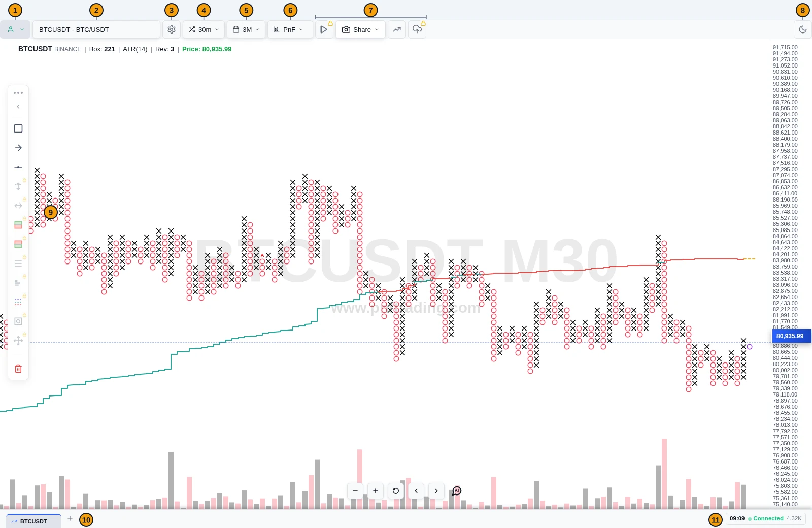Open the user account menu
Viewport: 812px width, 528px height.
[15, 29]
